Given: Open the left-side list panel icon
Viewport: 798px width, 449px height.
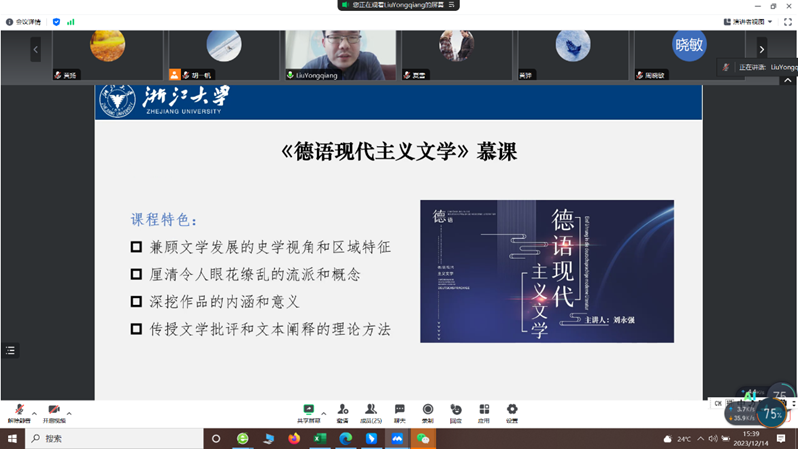Looking at the screenshot, I should pos(11,350).
